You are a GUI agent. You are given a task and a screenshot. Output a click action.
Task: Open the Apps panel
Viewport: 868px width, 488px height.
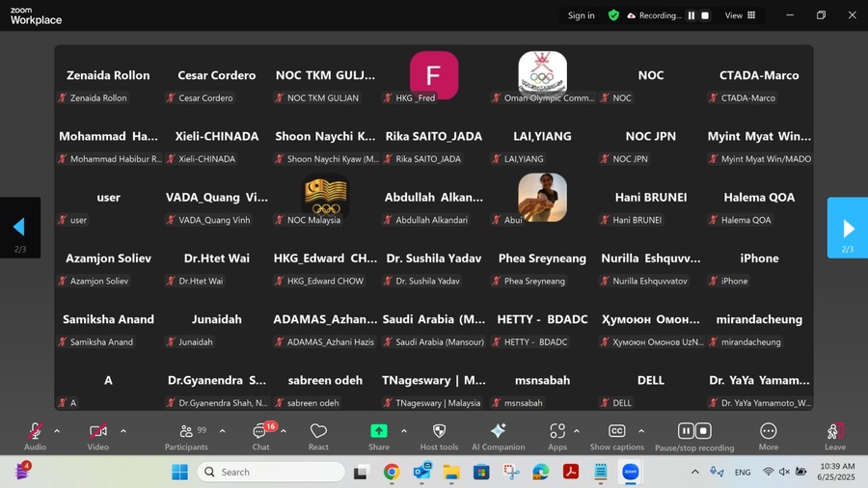click(x=557, y=433)
